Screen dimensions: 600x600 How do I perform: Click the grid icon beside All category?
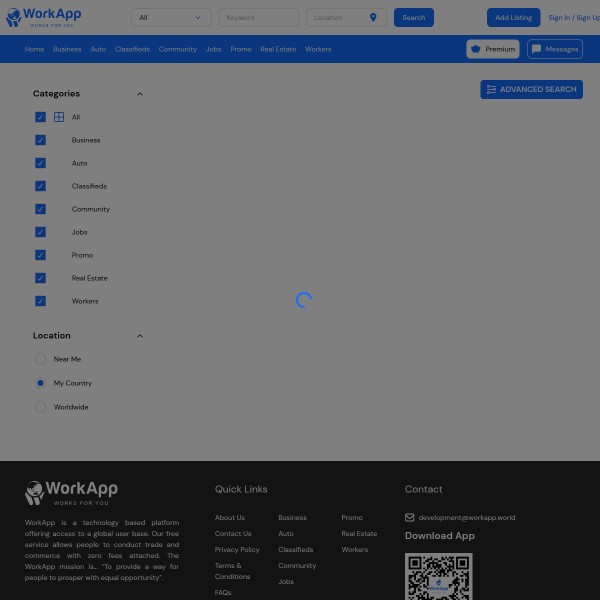[59, 117]
